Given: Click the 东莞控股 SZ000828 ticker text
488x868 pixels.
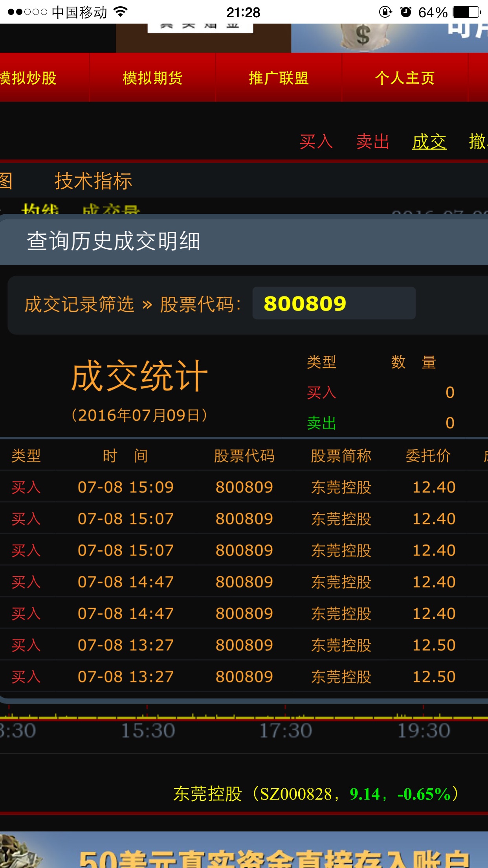Looking at the screenshot, I should tap(316, 794).
